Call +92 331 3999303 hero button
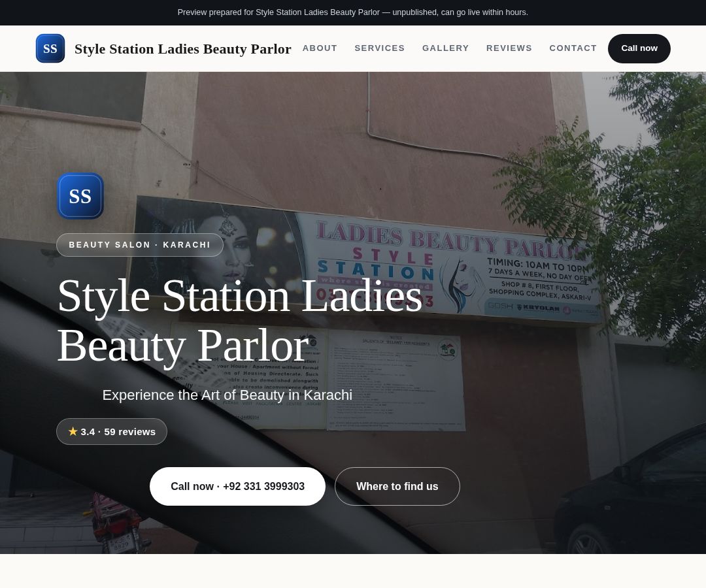Screen dimensions: 706x588 [237, 486]
